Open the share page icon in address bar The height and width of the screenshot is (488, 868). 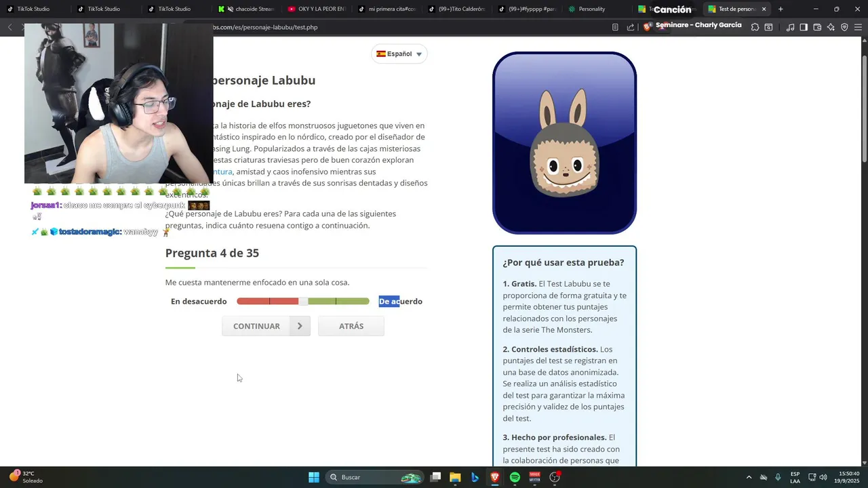click(631, 27)
